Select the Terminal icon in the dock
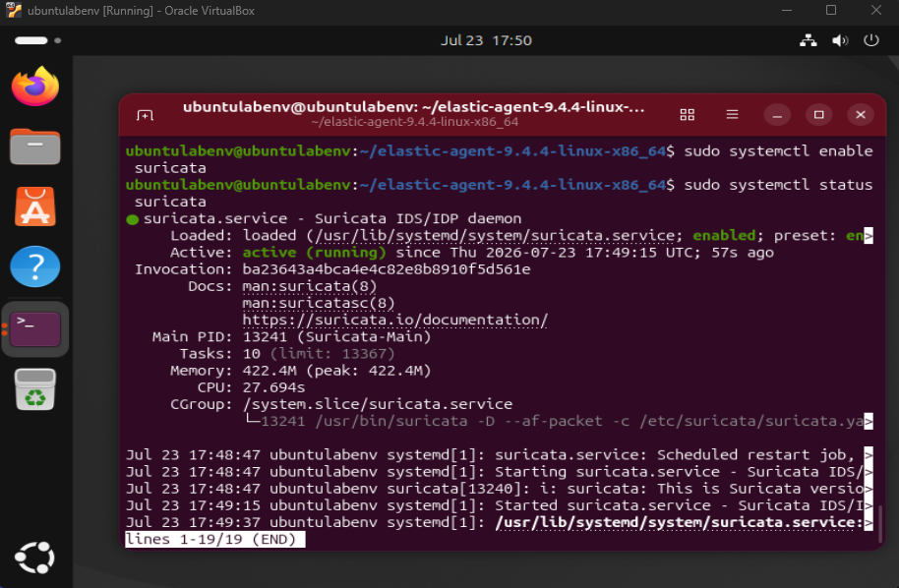 pyautogui.click(x=35, y=329)
